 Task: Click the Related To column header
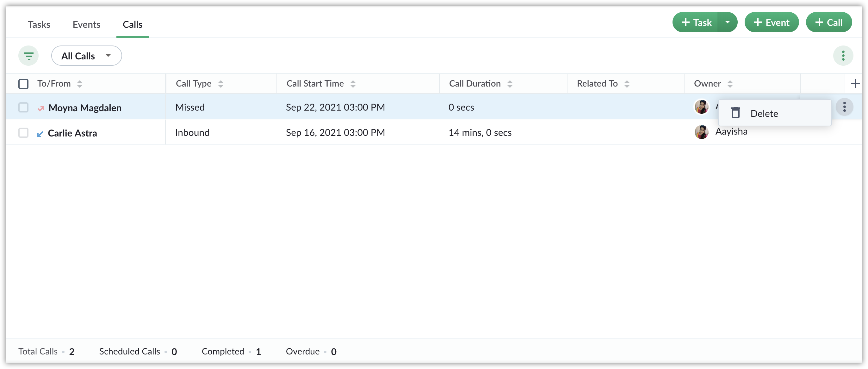(597, 83)
